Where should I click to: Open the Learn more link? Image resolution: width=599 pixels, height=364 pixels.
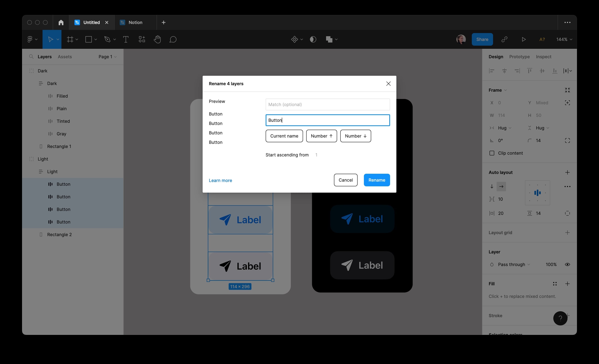pyautogui.click(x=220, y=180)
